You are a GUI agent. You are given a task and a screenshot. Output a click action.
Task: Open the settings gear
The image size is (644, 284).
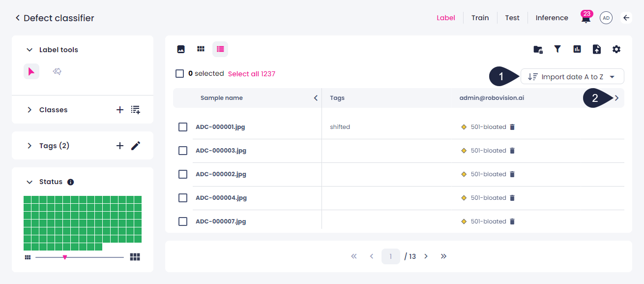click(616, 49)
